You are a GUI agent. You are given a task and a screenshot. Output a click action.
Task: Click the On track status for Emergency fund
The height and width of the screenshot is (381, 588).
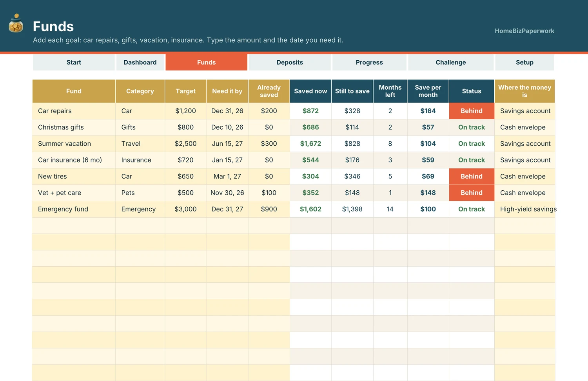[472, 209]
